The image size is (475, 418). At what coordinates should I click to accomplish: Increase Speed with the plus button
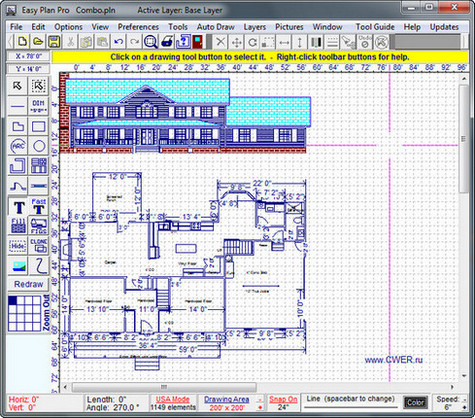(x=464, y=407)
